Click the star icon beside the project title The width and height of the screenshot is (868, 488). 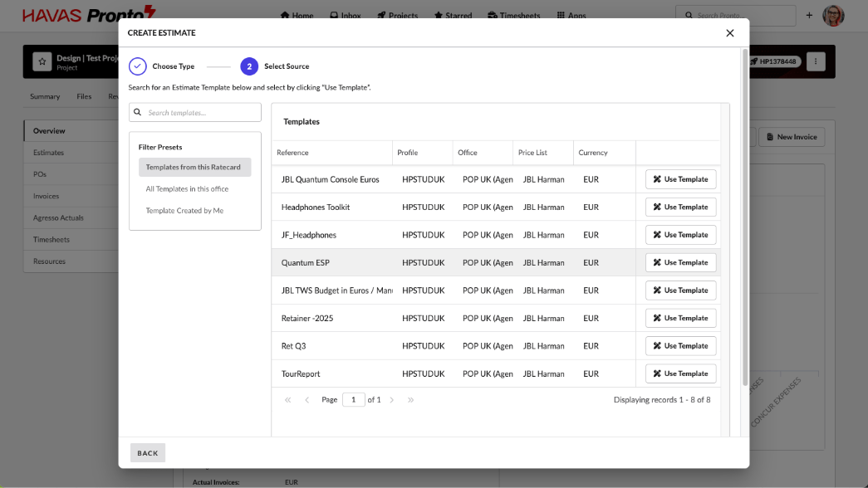pos(42,61)
